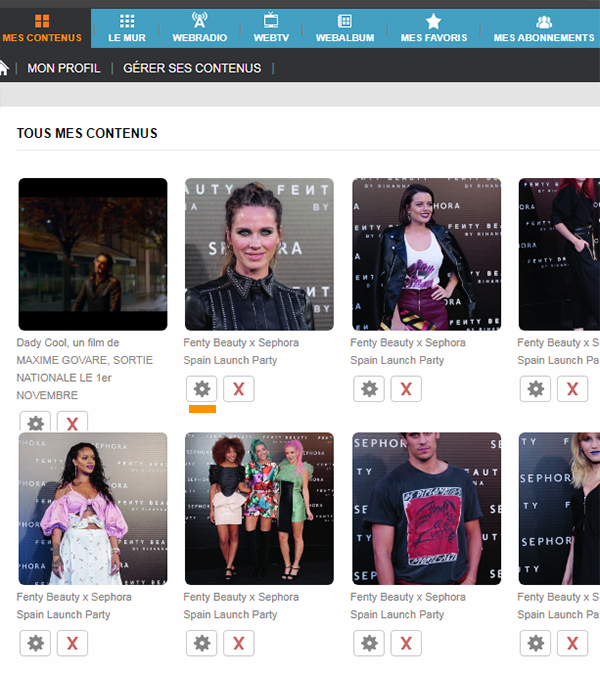Open the braided-hair woman close-up photo
Screen dimensions: 600x674
(259, 254)
